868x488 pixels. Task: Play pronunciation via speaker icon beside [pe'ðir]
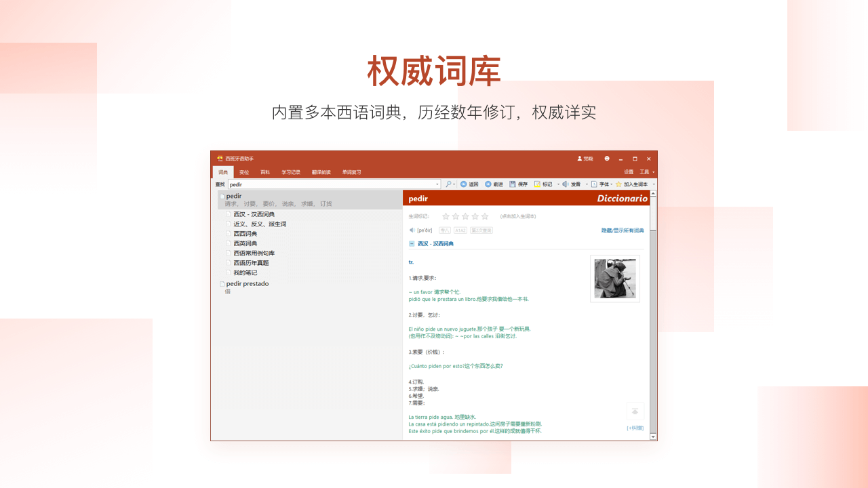[x=412, y=230]
